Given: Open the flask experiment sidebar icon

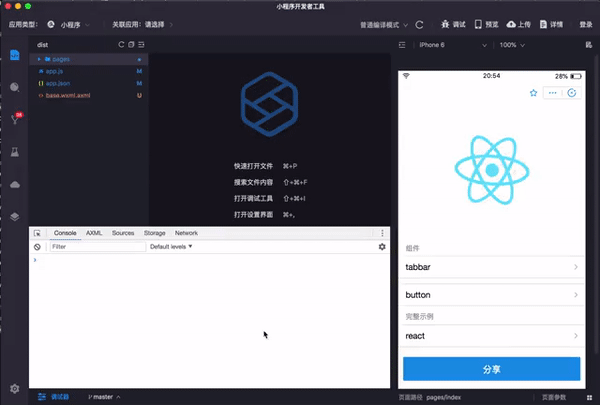Looking at the screenshot, I should (x=15, y=152).
